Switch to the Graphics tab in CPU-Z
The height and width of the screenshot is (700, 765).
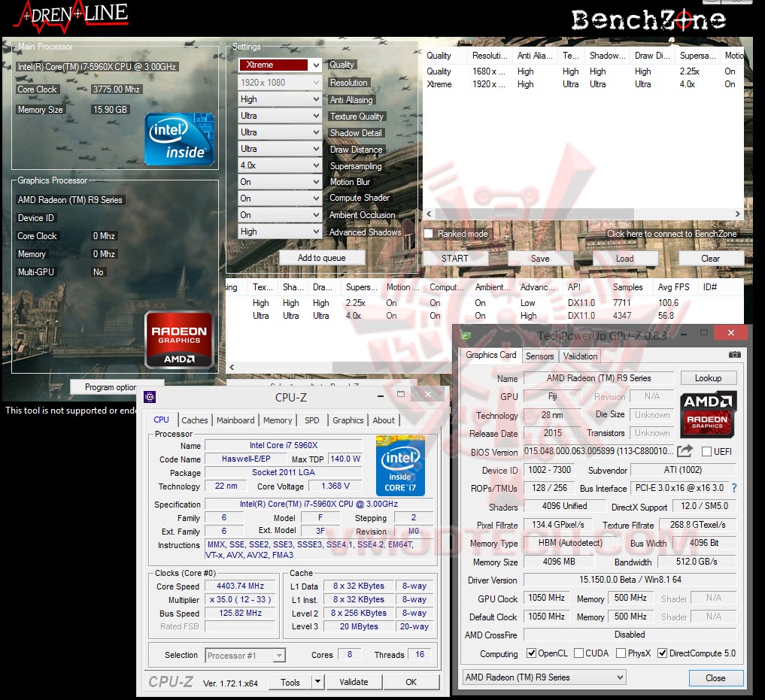pyautogui.click(x=348, y=420)
